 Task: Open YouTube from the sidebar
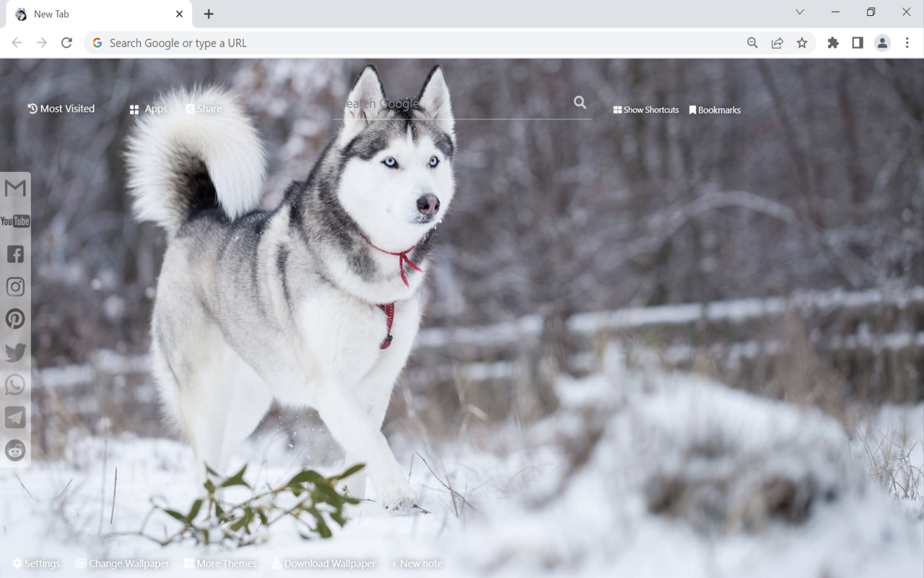[15, 221]
